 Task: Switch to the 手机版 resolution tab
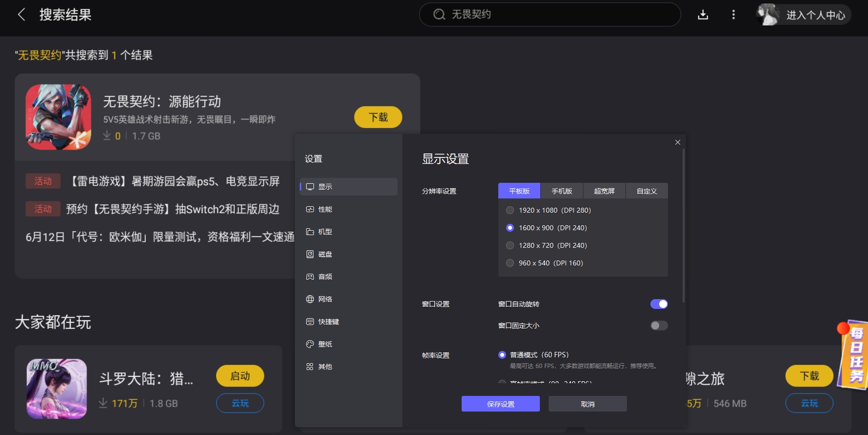[561, 191]
